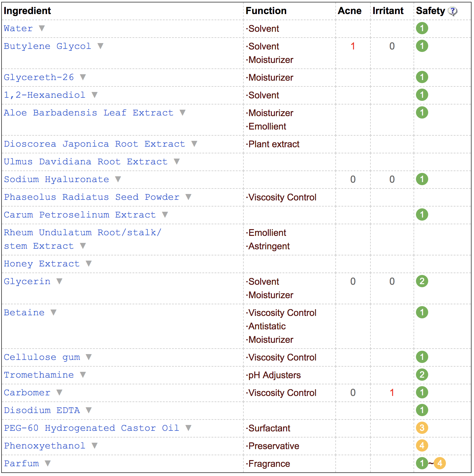Open the Glycereth-26 ingredient link
Viewport: 474px width, 476px height.
tap(39, 77)
